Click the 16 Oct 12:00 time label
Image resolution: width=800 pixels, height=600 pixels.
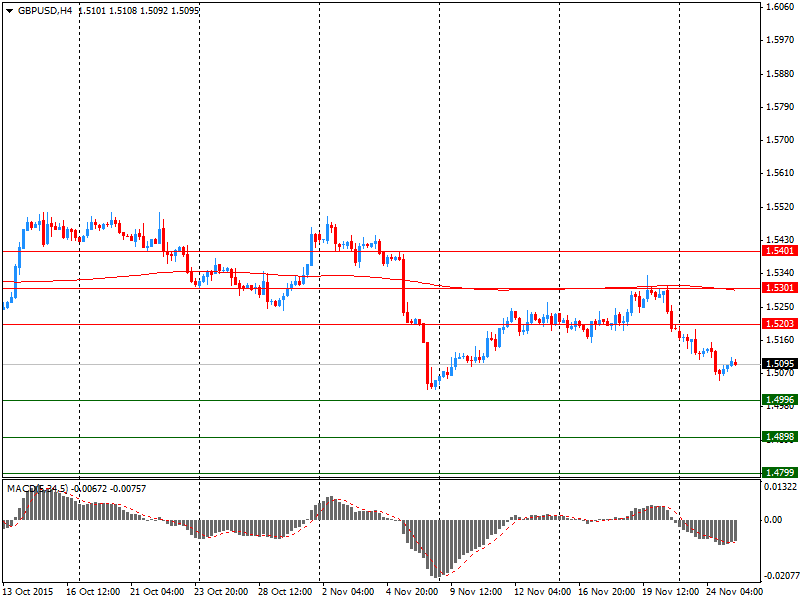[93, 592]
